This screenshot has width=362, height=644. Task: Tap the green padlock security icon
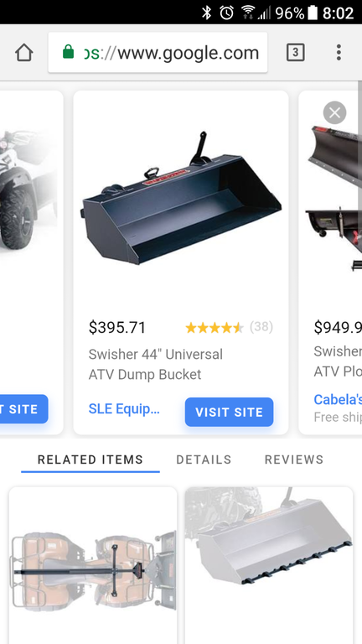coord(68,52)
